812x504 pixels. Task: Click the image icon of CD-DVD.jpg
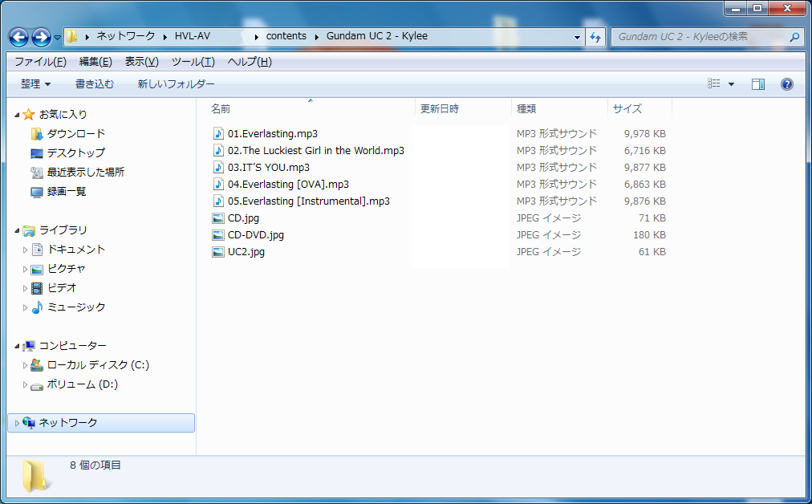click(218, 235)
